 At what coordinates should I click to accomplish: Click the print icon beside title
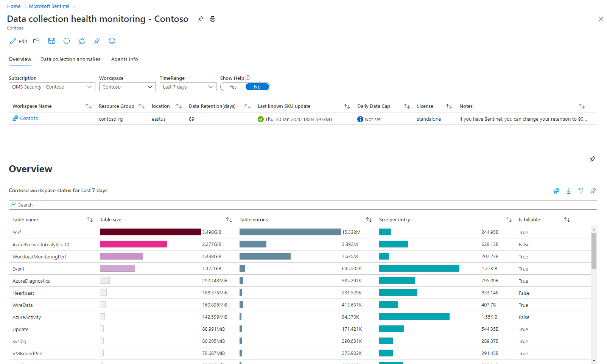(213, 19)
